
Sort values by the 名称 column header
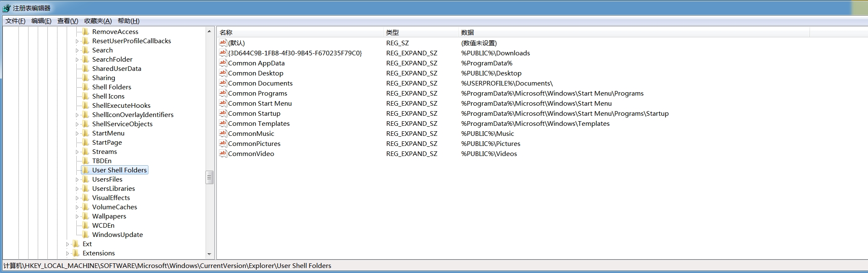[300, 32]
